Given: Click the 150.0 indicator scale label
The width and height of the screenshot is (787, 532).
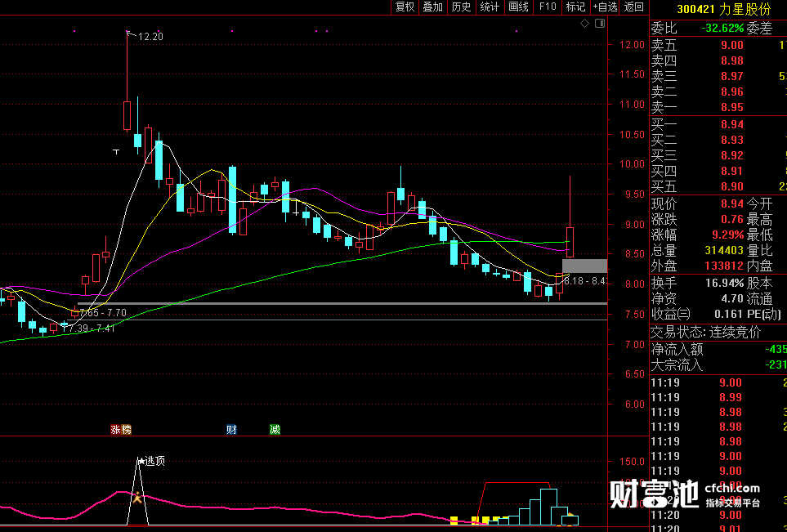Looking at the screenshot, I should click(630, 461).
